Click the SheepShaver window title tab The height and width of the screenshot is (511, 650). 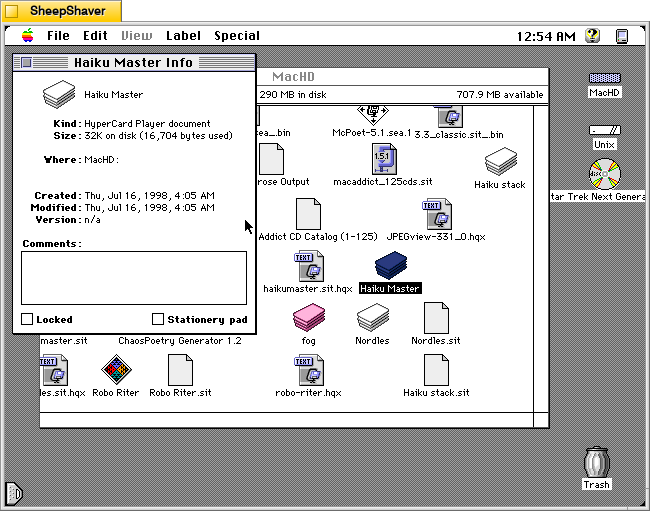pyautogui.click(x=61, y=11)
